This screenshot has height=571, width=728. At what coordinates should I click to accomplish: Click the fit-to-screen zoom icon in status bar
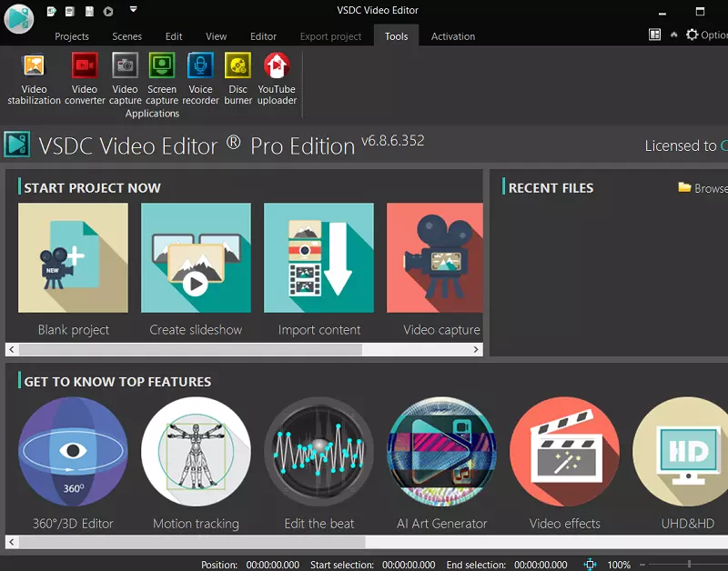pos(591,565)
